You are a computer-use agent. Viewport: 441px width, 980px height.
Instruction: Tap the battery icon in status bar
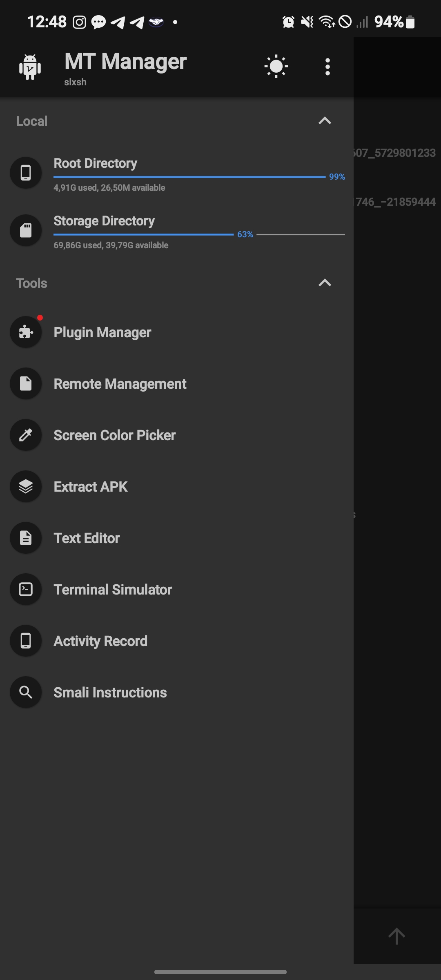[x=411, y=22]
